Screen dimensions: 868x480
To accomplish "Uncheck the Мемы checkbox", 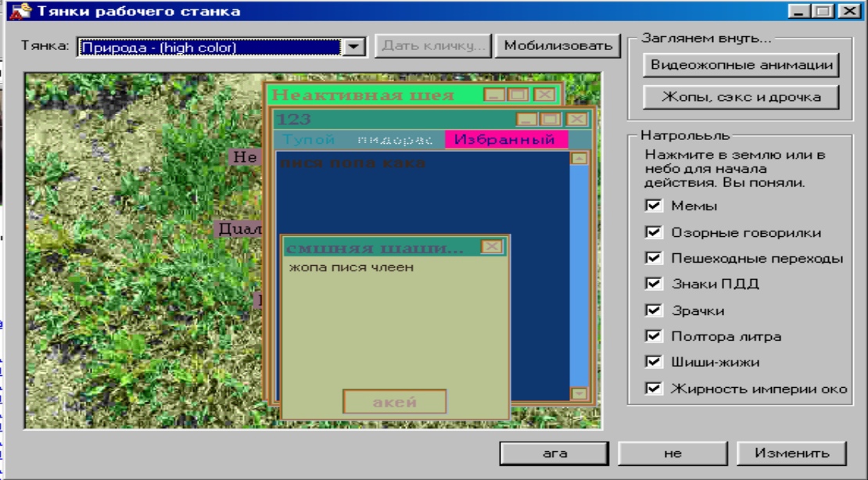I will [654, 206].
